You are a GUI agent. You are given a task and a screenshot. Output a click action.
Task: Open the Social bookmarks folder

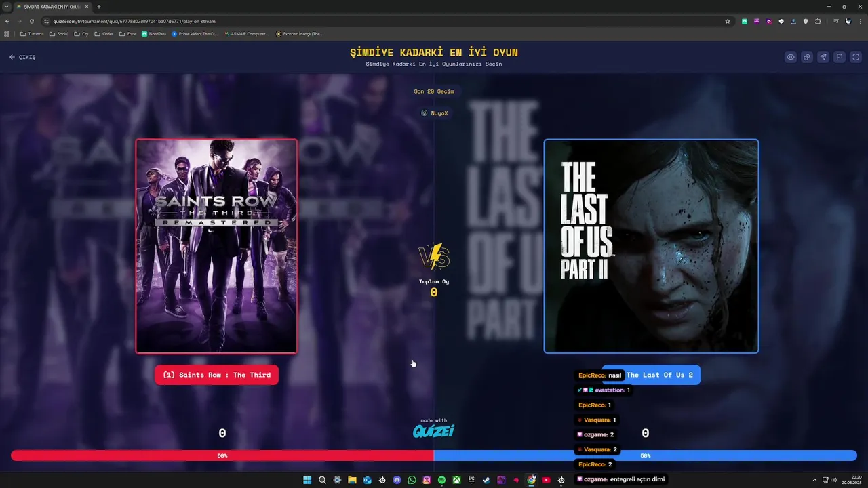[x=58, y=33]
